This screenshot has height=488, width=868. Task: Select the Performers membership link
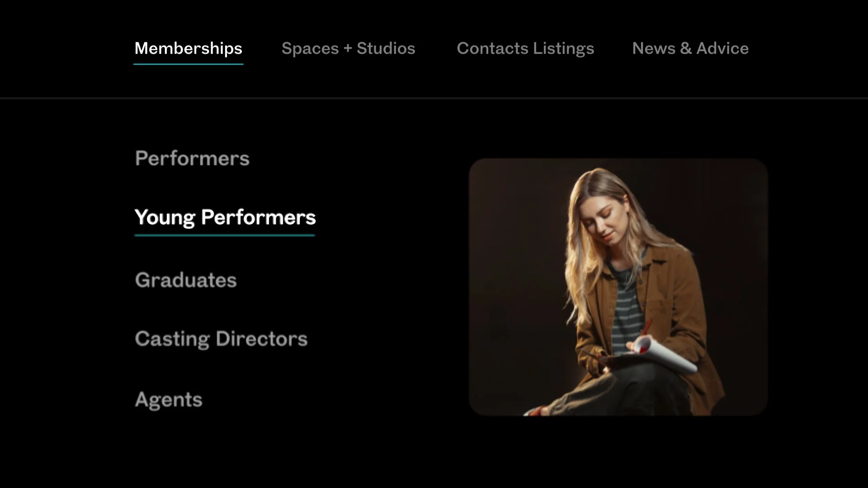pos(192,159)
